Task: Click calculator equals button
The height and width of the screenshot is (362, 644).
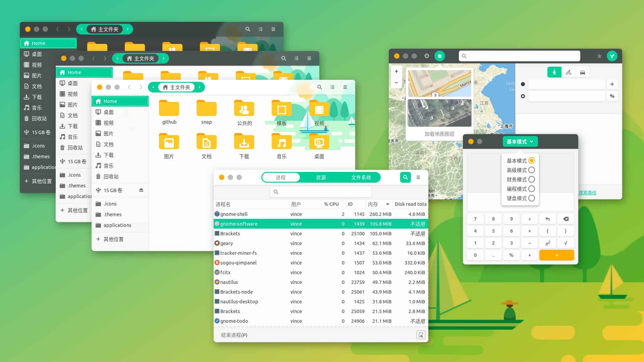Action: pyautogui.click(x=557, y=255)
